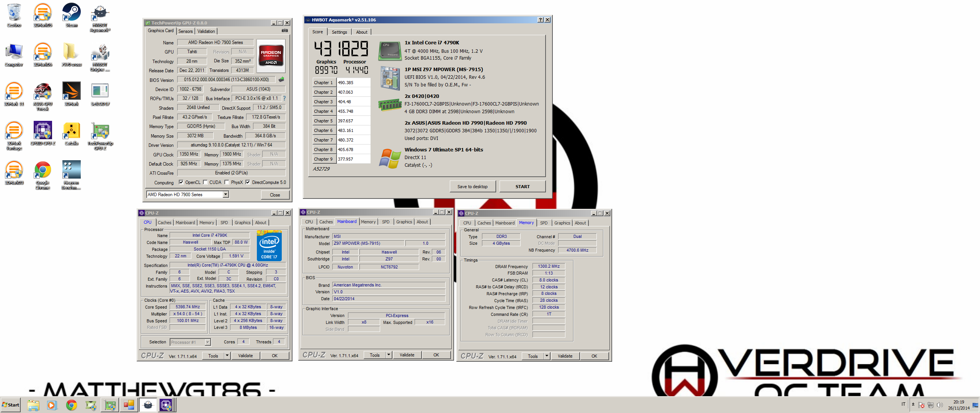
Task: Click the Chapter 1 score field
Action: [353, 83]
